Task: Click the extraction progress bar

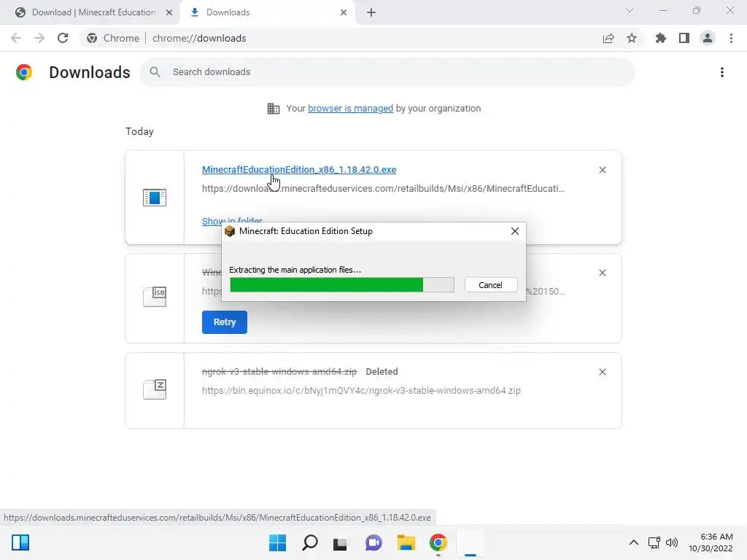Action: pos(341,285)
